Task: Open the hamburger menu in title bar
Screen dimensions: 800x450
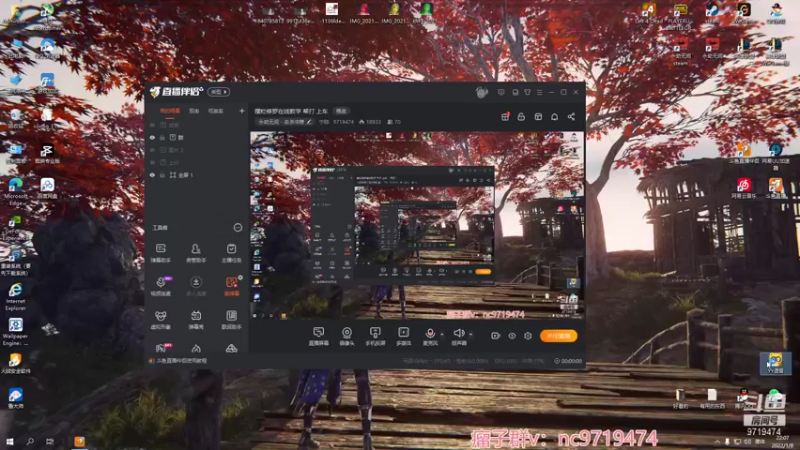Action: [x=539, y=92]
